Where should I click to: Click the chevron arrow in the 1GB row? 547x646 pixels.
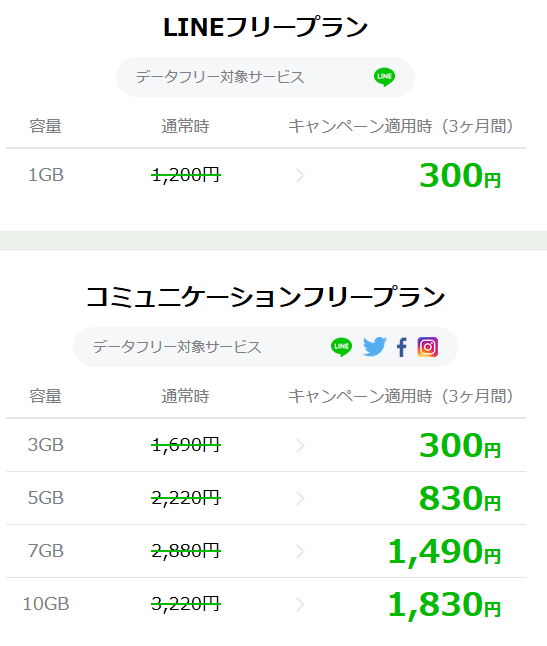300,176
